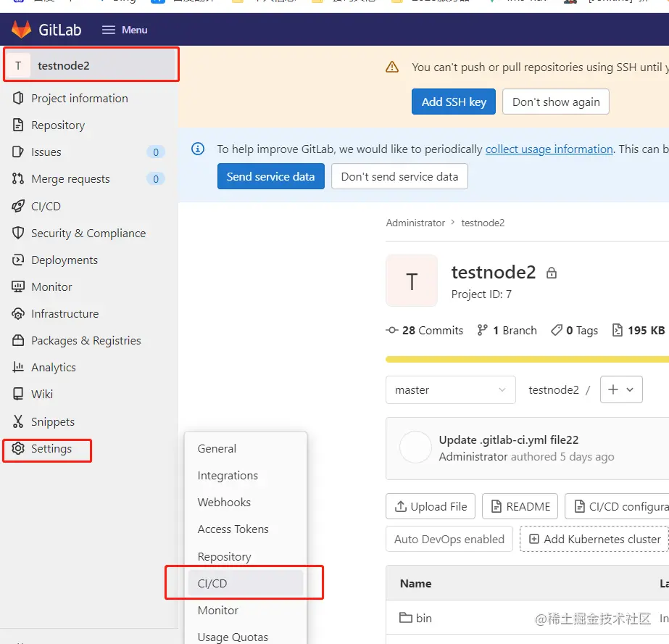
Task: Open the 28 Commits link
Action: point(425,330)
